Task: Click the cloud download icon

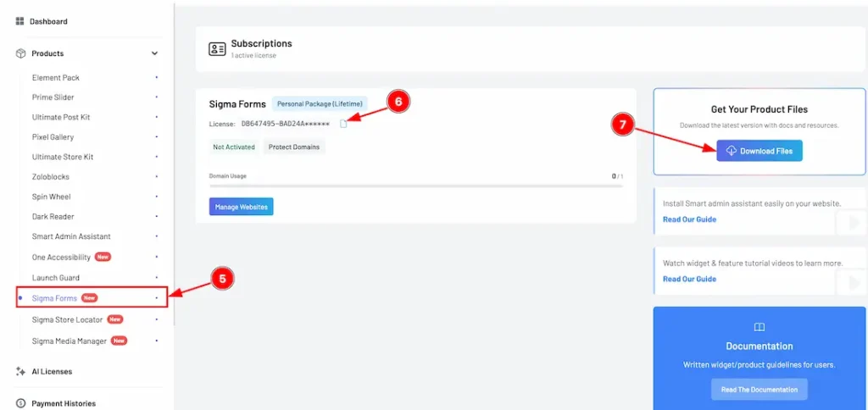Action: point(732,151)
